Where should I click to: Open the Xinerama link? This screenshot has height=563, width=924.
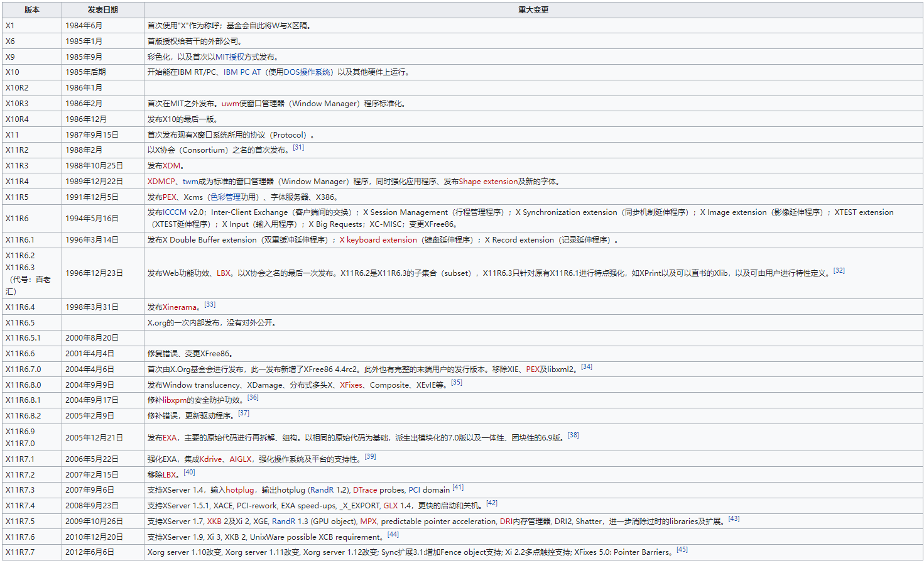tap(180, 307)
